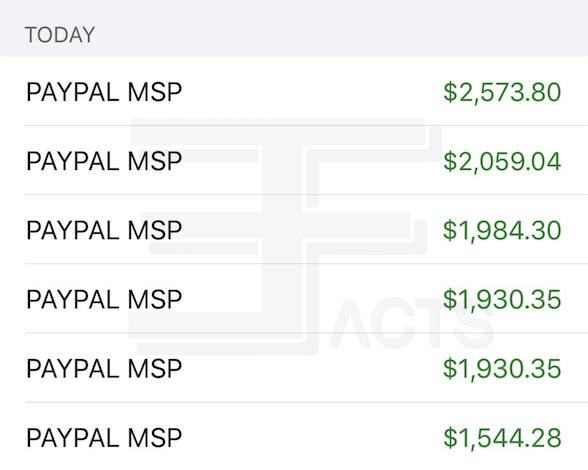Click the PAYPAL MSP label beside $2,573.80

tap(104, 92)
